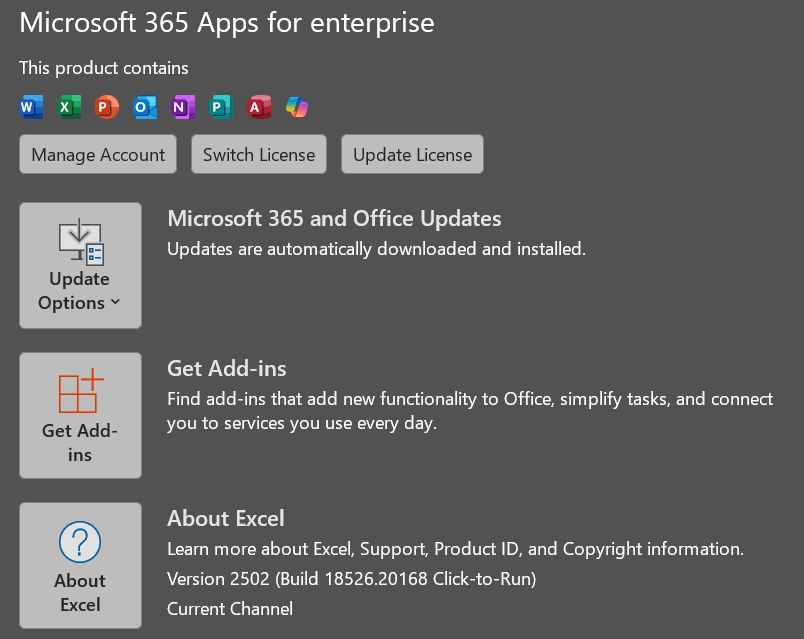804x639 pixels.
Task: Open the Get Add-ins button
Action: pos(80,415)
